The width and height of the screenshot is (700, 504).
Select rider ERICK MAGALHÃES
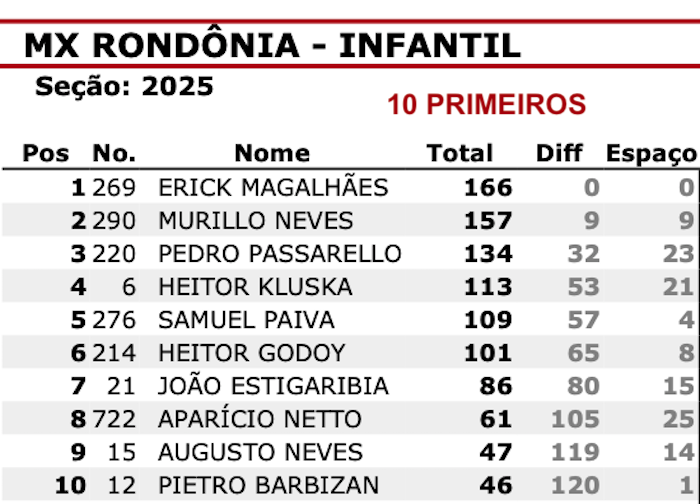click(273, 187)
